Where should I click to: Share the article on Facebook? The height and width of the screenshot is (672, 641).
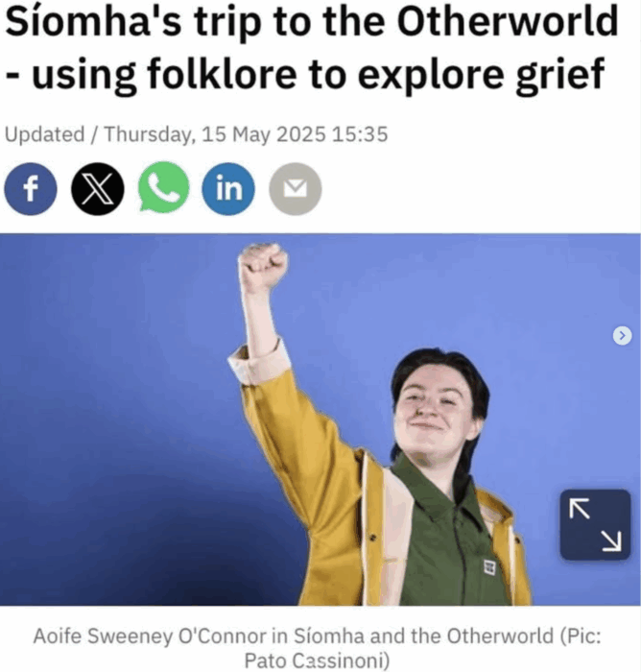(x=31, y=189)
